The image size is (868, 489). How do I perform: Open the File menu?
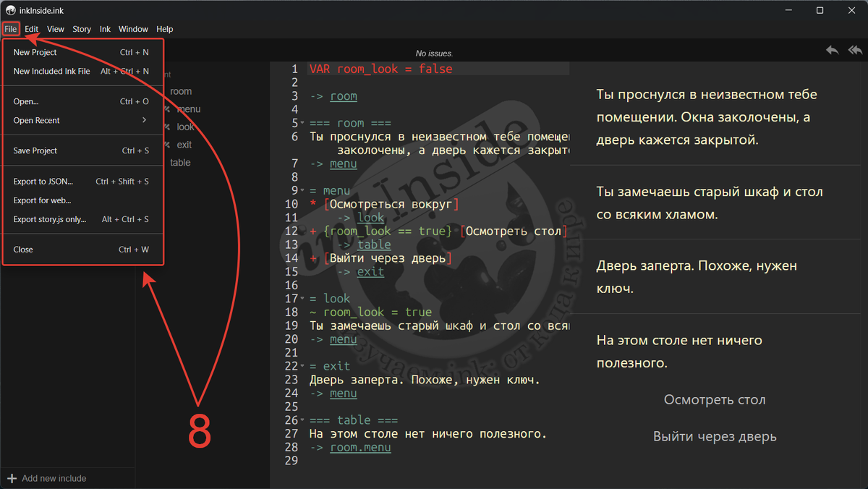pos(10,29)
